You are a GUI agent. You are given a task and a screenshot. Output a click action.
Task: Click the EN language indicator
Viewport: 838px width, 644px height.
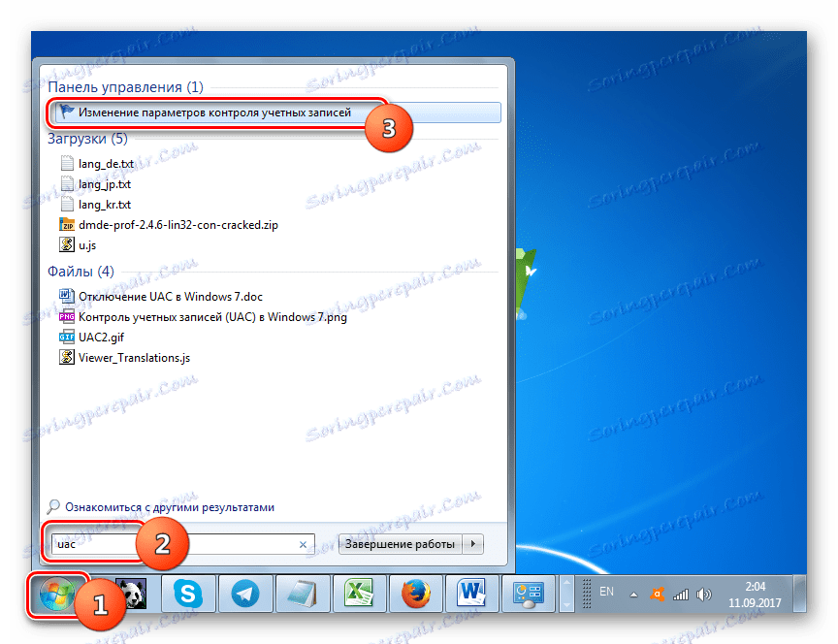606,591
